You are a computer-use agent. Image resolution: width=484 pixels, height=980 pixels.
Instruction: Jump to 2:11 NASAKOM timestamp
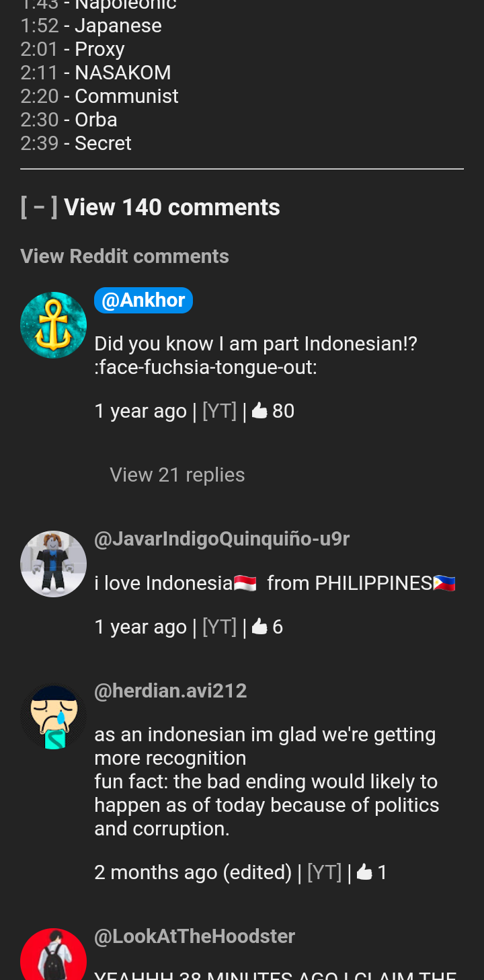click(39, 73)
